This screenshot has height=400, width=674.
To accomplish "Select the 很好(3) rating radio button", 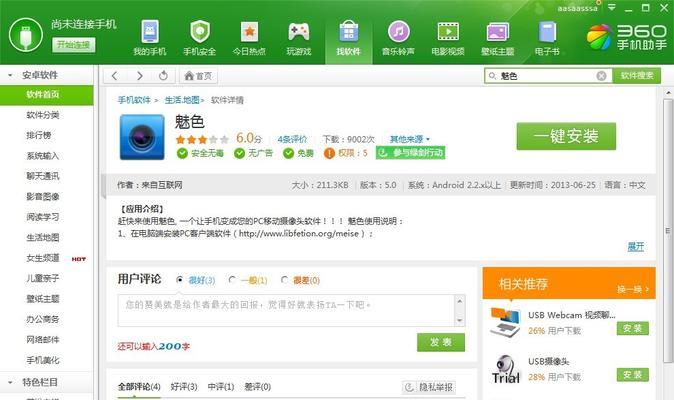I will (x=180, y=280).
